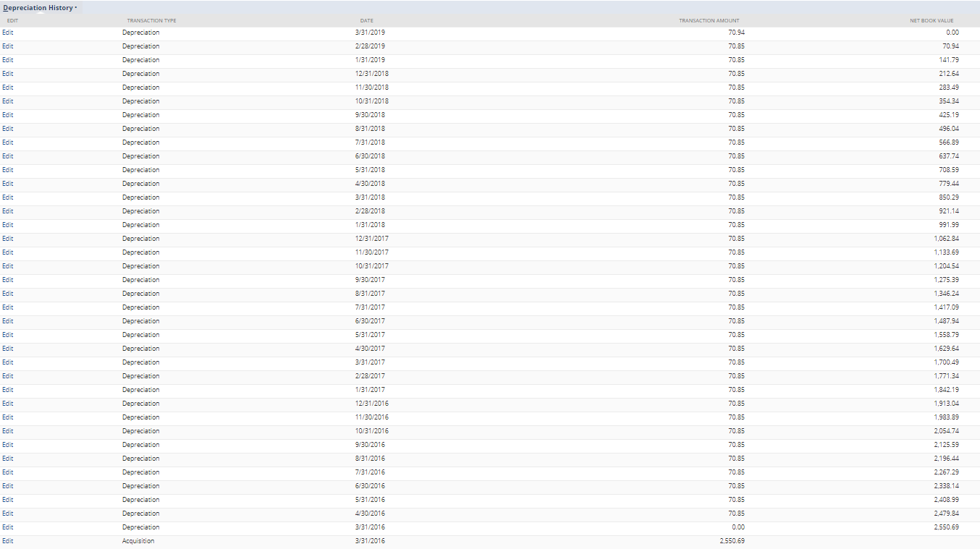
Task: Edit the 2/28/2019 depreciation row
Action: pos(8,46)
